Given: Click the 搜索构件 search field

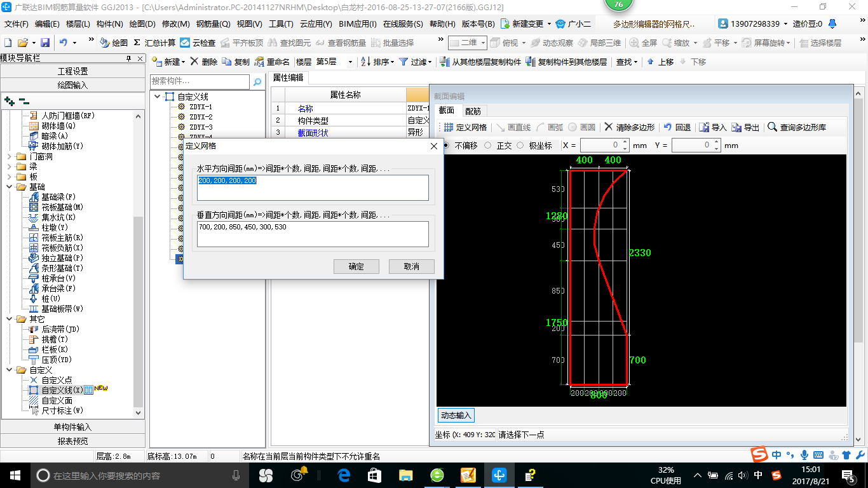Looking at the screenshot, I should pyautogui.click(x=200, y=82).
